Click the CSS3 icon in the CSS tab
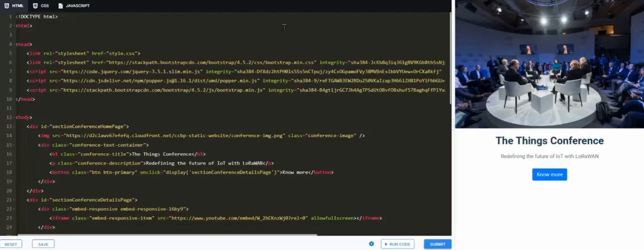The height and width of the screenshot is (250, 644). click(34, 5)
